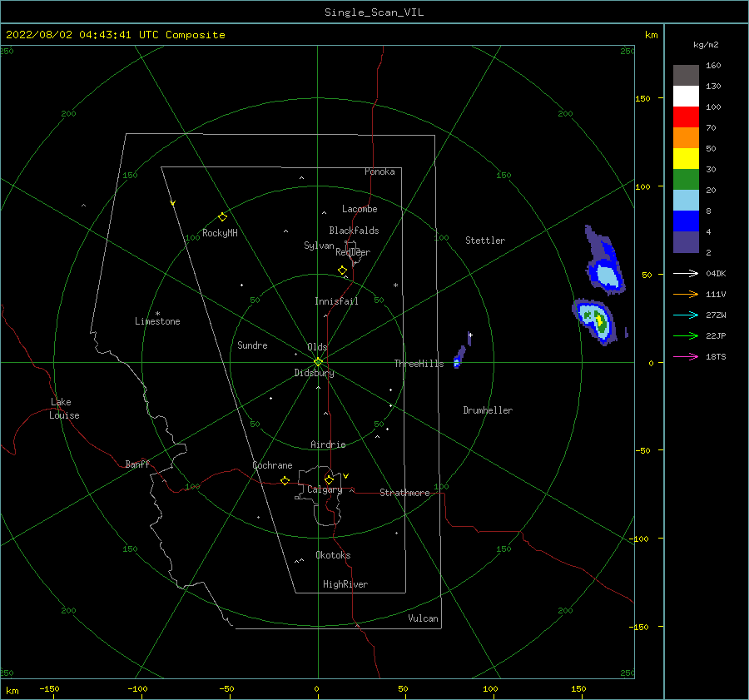Click the Strathmore city label
Viewport: 749px width, 700px height.
point(404,493)
